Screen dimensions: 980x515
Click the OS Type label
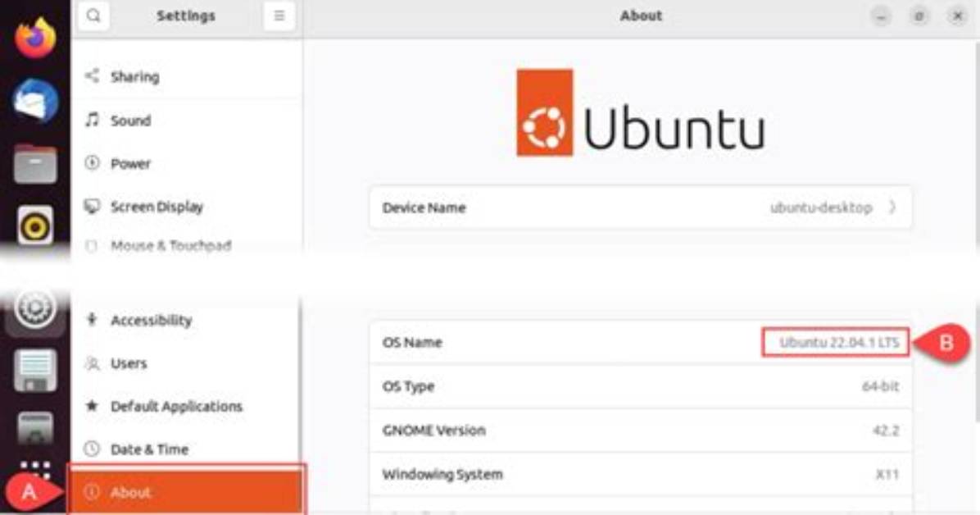point(408,386)
